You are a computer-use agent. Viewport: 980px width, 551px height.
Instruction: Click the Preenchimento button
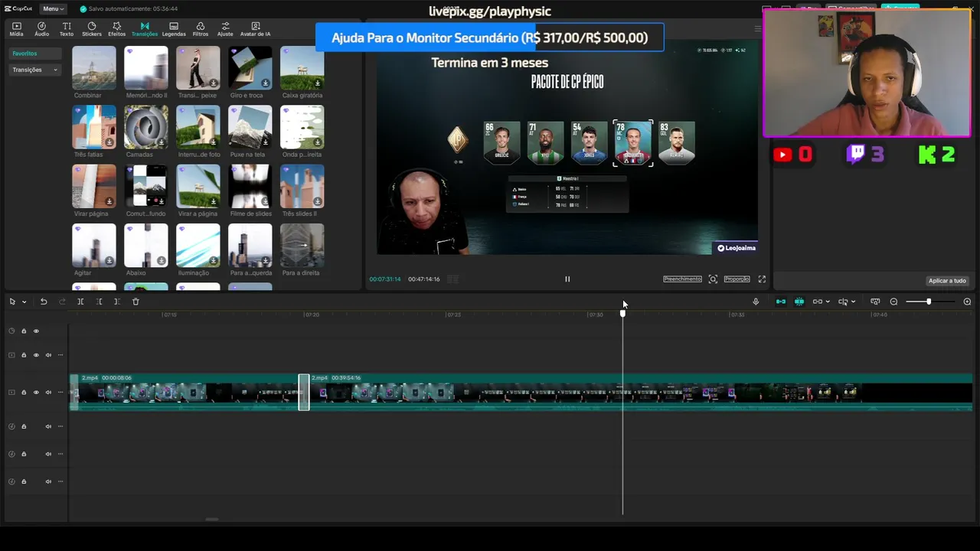click(682, 279)
